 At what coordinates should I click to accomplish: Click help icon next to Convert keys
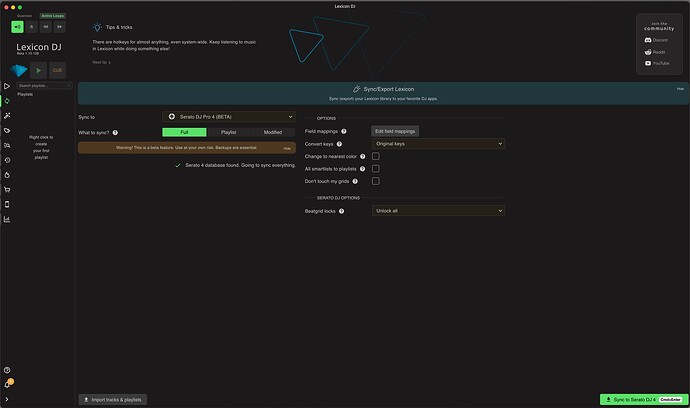click(339, 144)
